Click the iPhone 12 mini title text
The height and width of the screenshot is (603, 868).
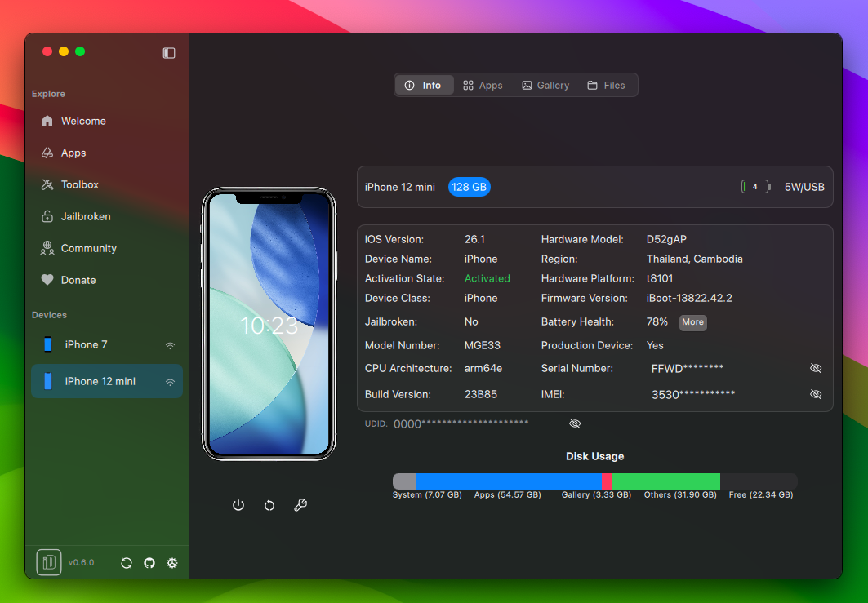pyautogui.click(x=399, y=187)
